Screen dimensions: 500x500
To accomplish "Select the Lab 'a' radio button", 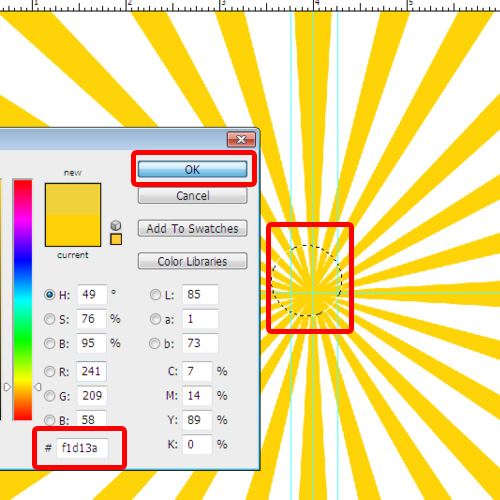I will [155, 319].
